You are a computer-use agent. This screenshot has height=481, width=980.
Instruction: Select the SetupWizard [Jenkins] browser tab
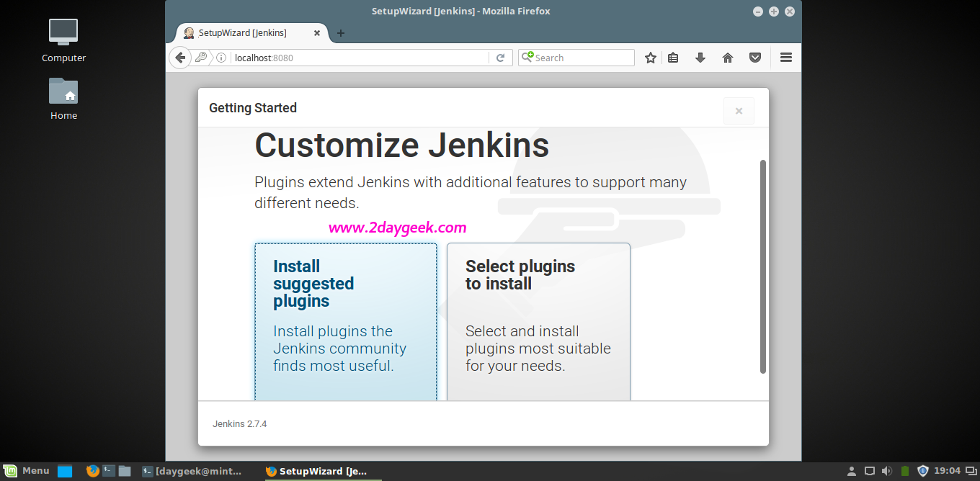(x=252, y=33)
